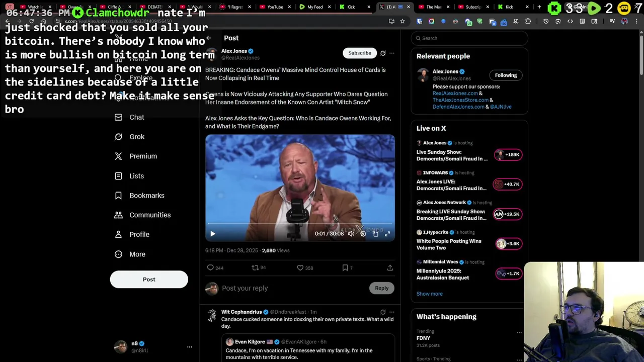
Task: Join INFOWARS 'Alex Jones LIVE' broadcast
Action: pos(469,181)
